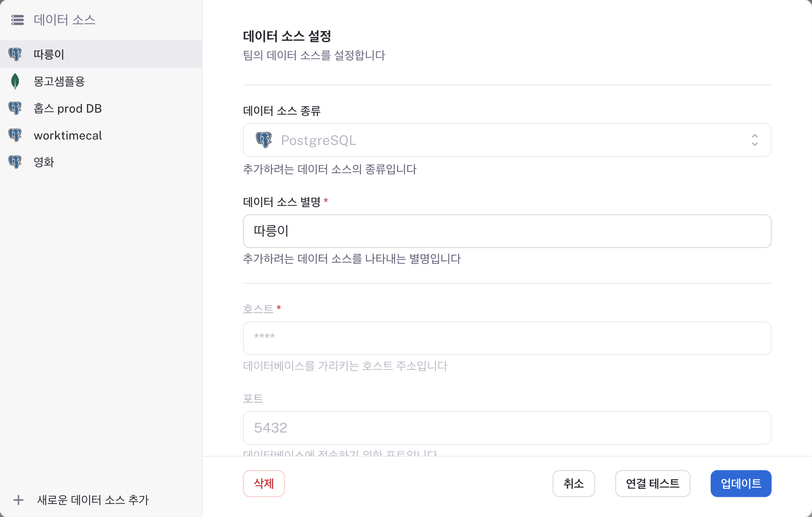Click the 데이터 소스 별명 input field
Viewport: 812px width, 517px height.
pos(507,231)
